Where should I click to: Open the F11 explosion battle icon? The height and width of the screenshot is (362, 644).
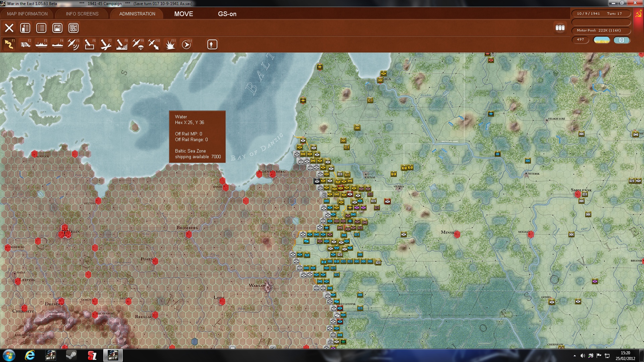(170, 44)
